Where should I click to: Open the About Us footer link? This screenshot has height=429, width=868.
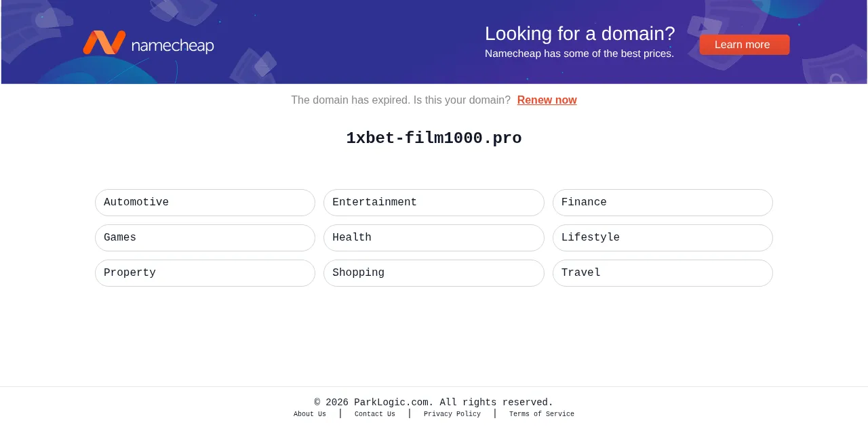[309, 414]
